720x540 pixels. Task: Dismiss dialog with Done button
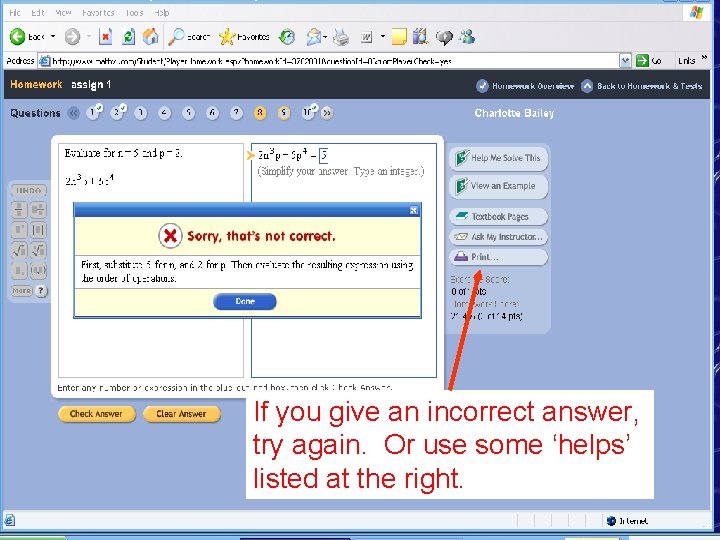click(245, 302)
